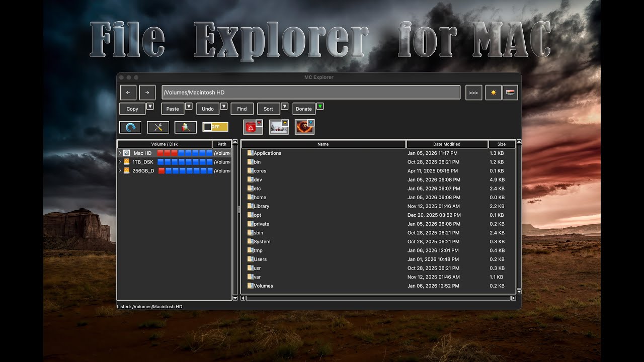644x362 pixels.
Task: Click the home folder icon
Action: 250,198
